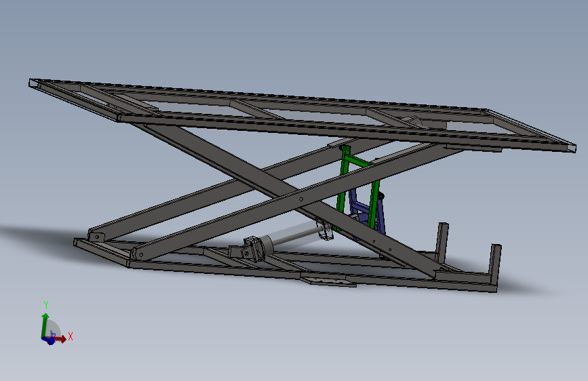This screenshot has width=588, height=381.
Task: Select the center scissor pivot pin
Action: (x=301, y=199)
